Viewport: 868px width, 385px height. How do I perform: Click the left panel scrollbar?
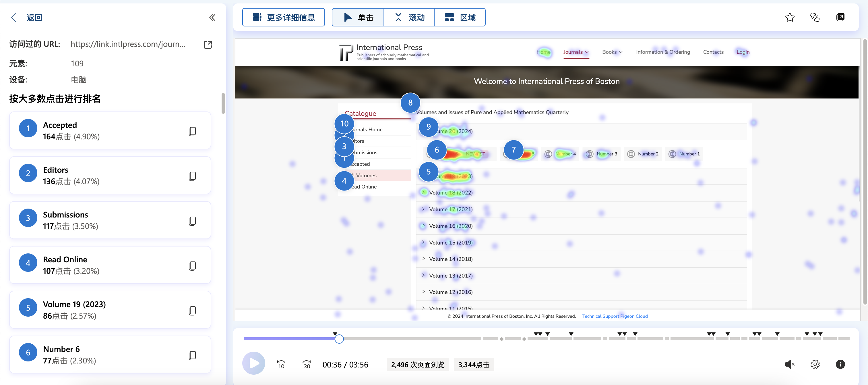tap(223, 104)
